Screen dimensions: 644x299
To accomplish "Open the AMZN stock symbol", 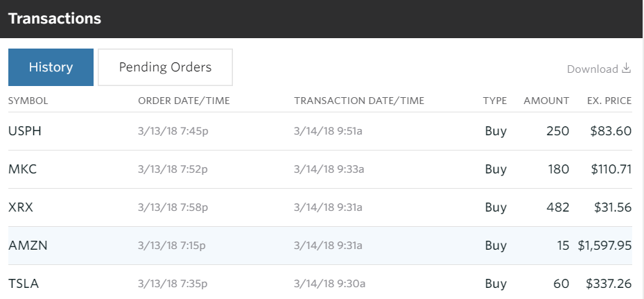I will point(28,246).
